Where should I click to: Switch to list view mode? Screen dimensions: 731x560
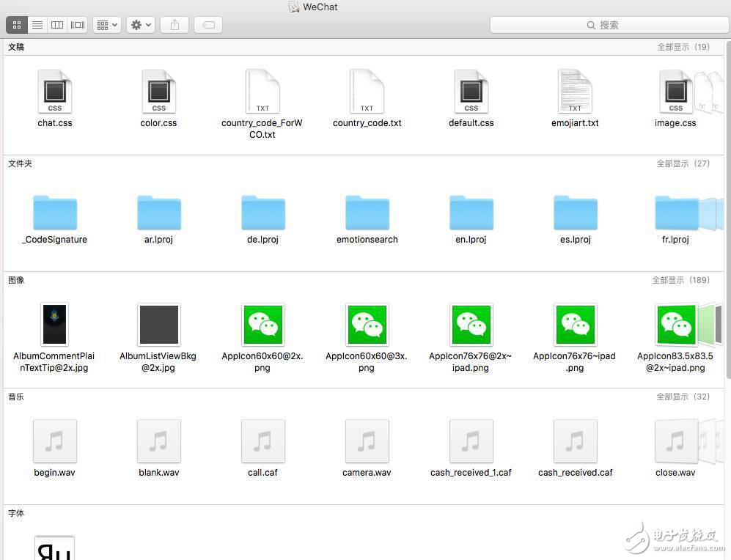pyautogui.click(x=37, y=25)
